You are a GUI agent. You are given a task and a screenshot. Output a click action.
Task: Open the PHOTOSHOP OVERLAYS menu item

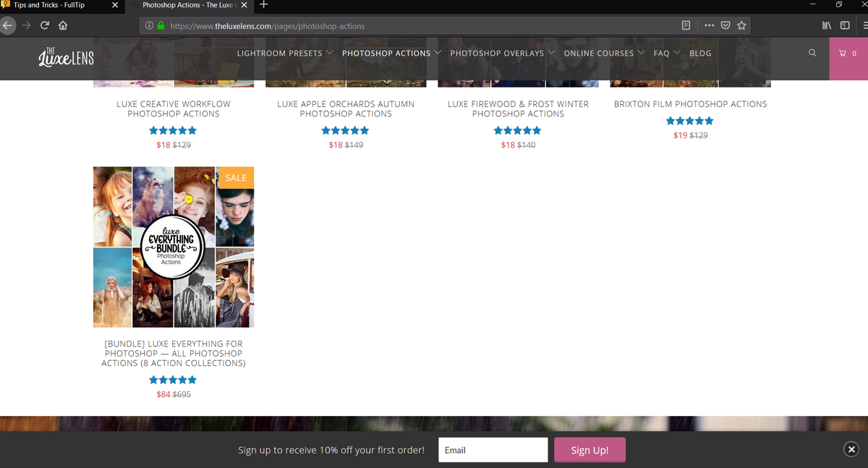coord(497,54)
